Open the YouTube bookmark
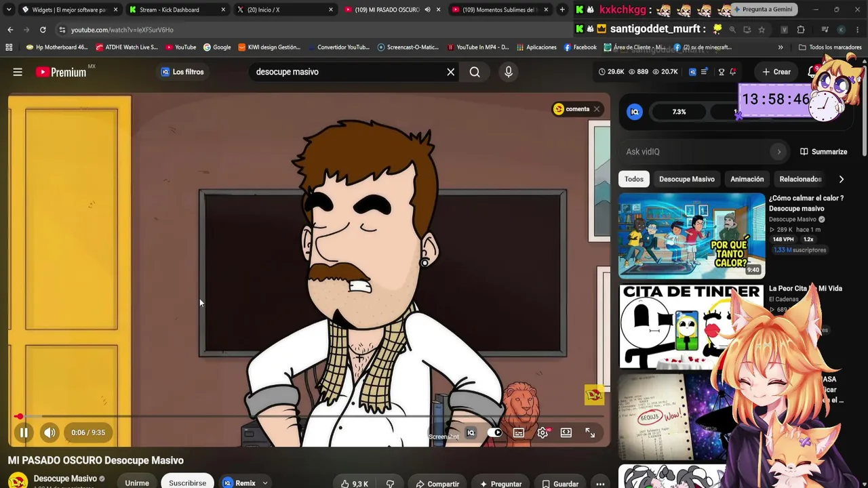This screenshot has width=868, height=488. [181, 47]
